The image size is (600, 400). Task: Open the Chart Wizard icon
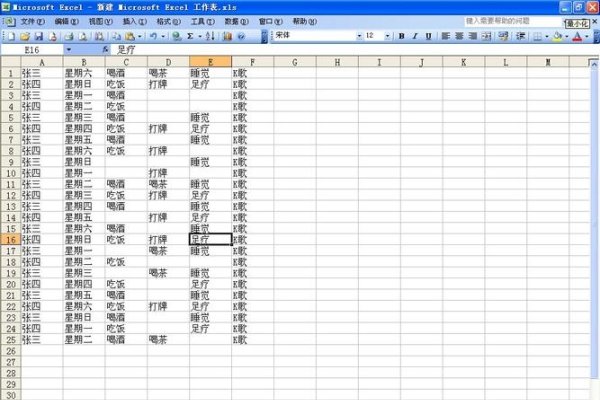[227, 36]
